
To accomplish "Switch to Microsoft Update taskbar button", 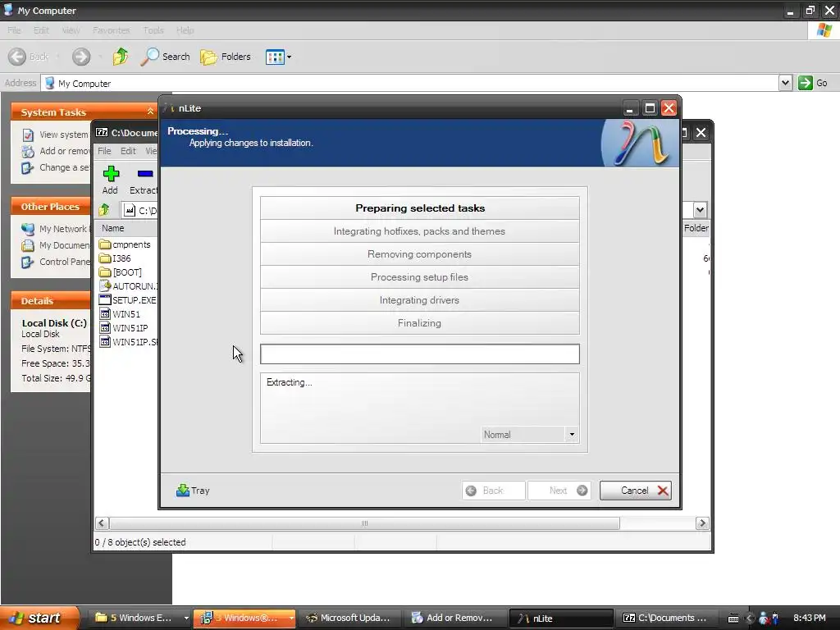I will (x=348, y=618).
